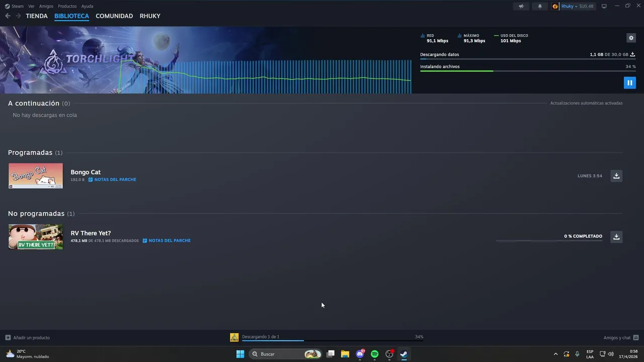The width and height of the screenshot is (644, 362).
Task: Open the Ver menu
Action: 31,6
